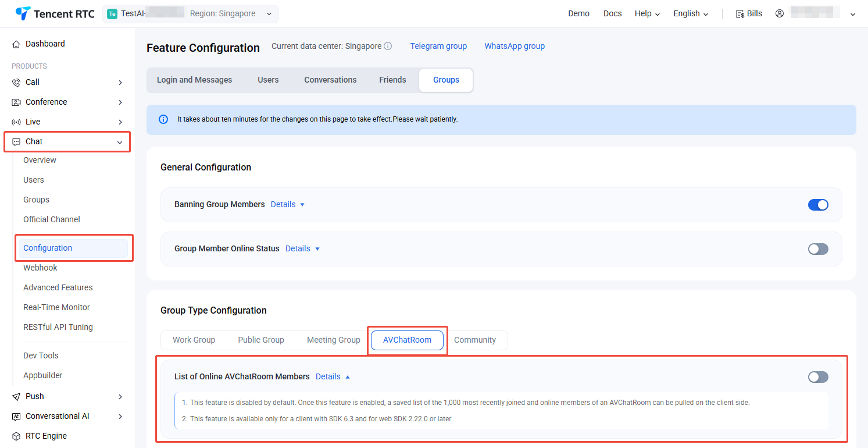This screenshot has height=448, width=868.
Task: Click the blue info icon in notice banner
Action: (164, 119)
